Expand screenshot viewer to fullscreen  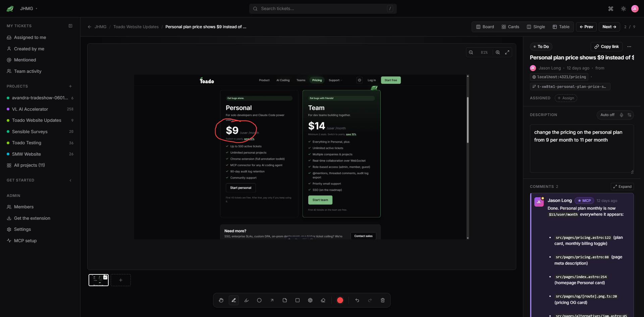[x=507, y=52]
